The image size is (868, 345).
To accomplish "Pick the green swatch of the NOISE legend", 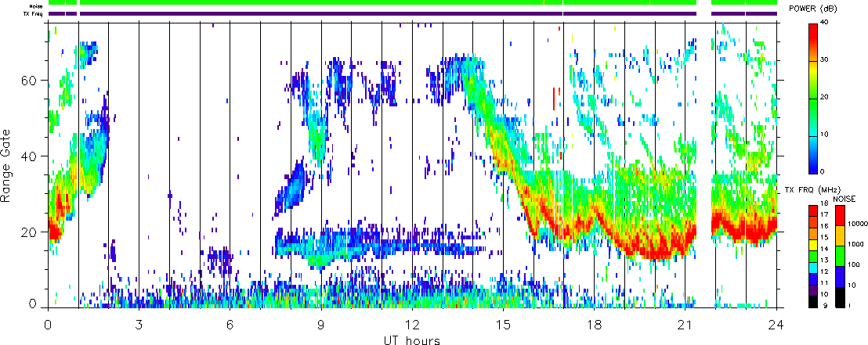I will click(x=840, y=256).
